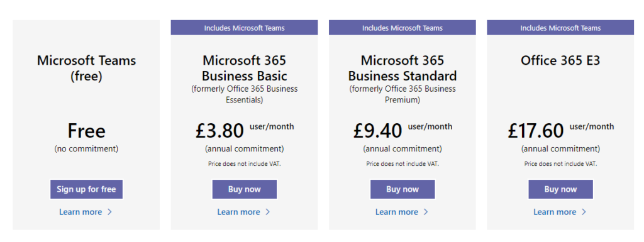Open Learn more link for Microsoft Teams free
The width and height of the screenshot is (644, 242).
pos(80,212)
